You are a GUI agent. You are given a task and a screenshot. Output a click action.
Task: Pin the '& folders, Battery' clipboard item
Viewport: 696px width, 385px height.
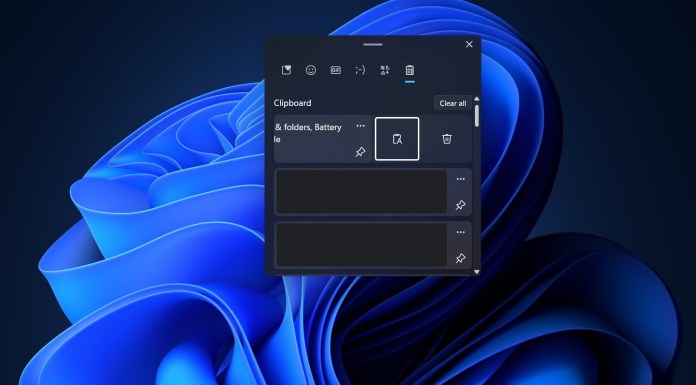click(x=360, y=152)
